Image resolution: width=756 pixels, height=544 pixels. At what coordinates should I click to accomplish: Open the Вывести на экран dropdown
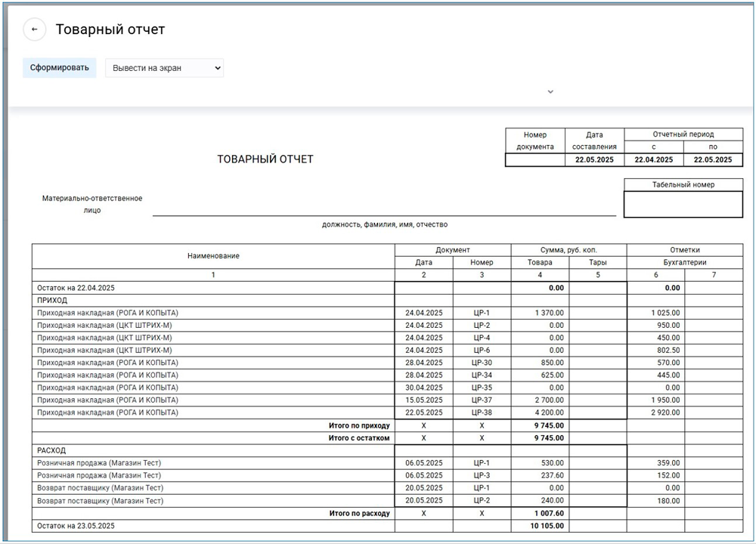point(164,68)
